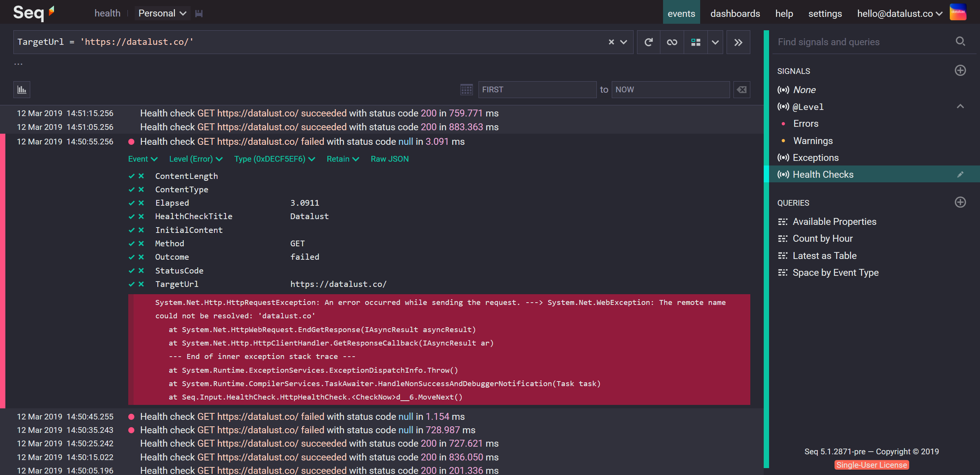980x475 pixels.
Task: Click the checkmark filter next to Outcome
Action: pos(132,257)
